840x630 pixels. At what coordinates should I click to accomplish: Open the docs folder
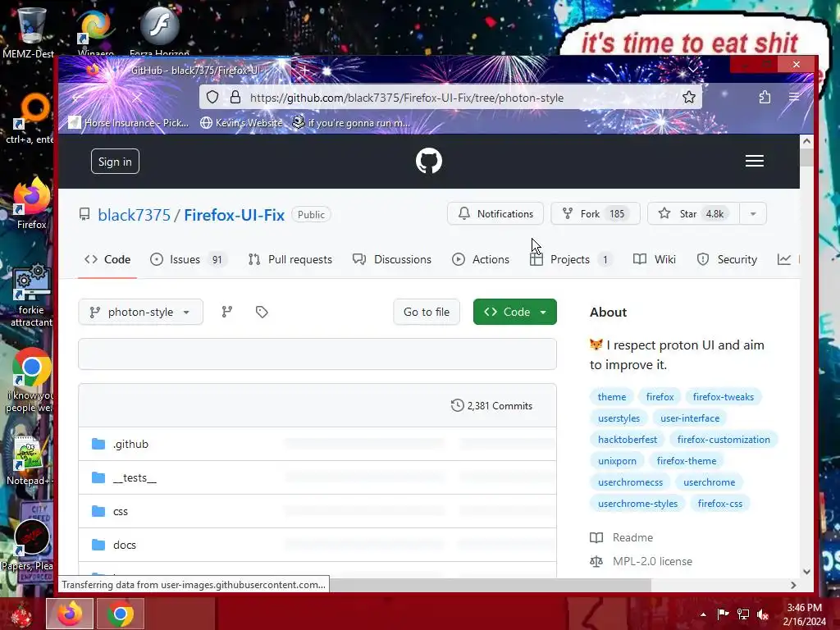(x=125, y=545)
